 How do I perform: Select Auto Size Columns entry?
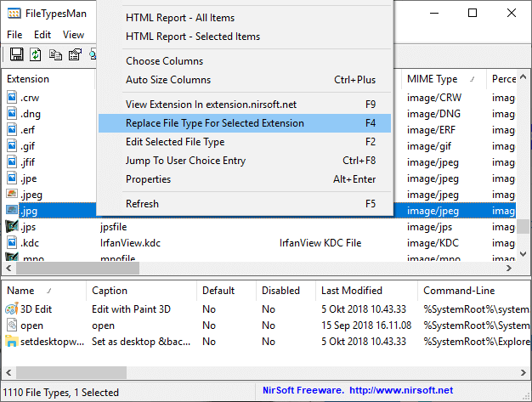245,80
